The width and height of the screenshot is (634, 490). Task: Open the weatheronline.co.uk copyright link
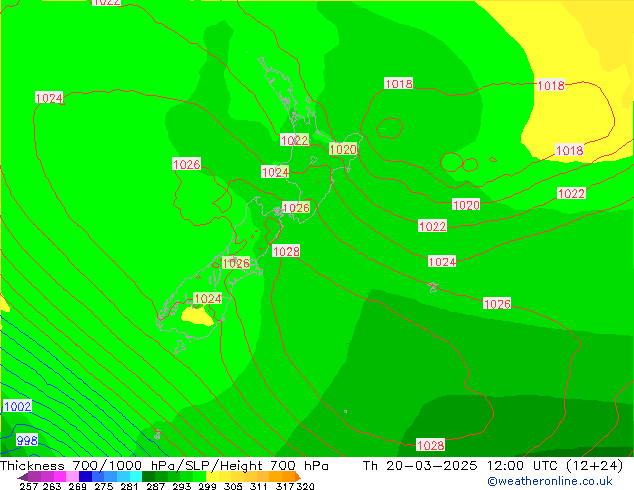pos(549,481)
